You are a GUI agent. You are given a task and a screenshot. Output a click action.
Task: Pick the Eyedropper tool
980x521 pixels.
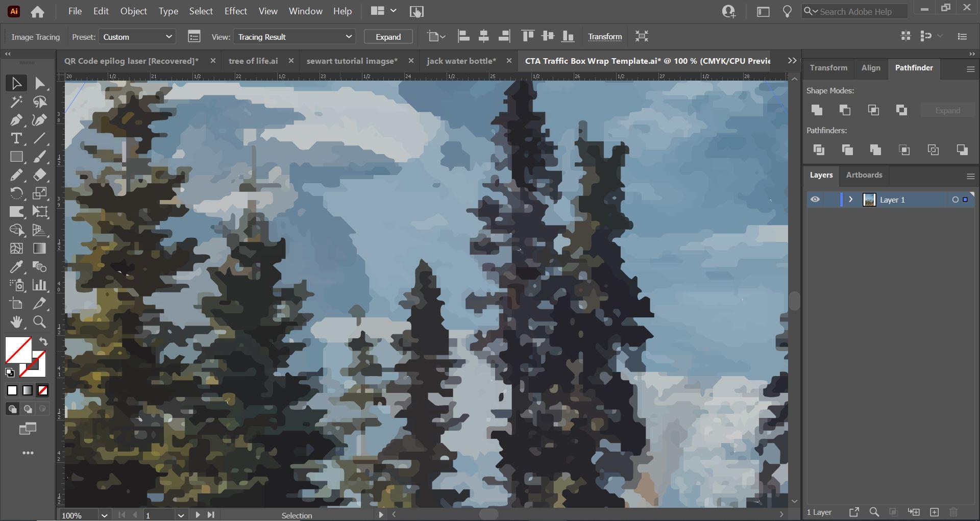click(16, 267)
